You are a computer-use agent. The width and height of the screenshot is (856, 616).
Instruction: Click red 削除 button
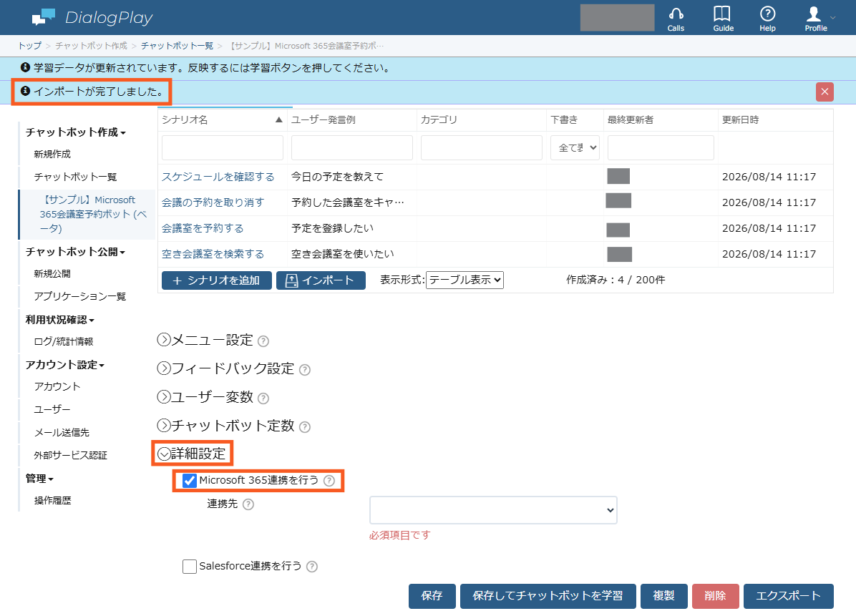pyautogui.click(x=715, y=596)
